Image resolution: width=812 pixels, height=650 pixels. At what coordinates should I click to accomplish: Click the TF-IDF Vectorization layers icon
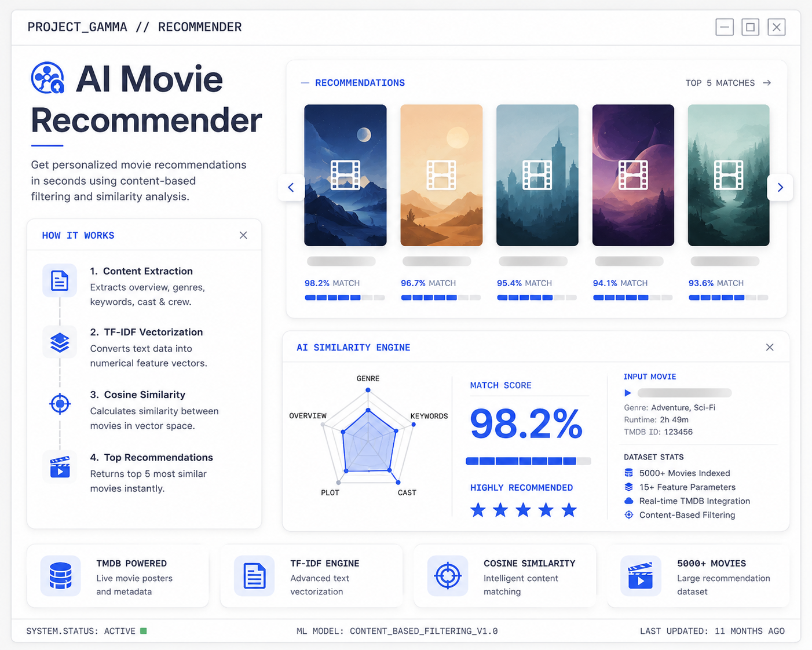pyautogui.click(x=60, y=342)
